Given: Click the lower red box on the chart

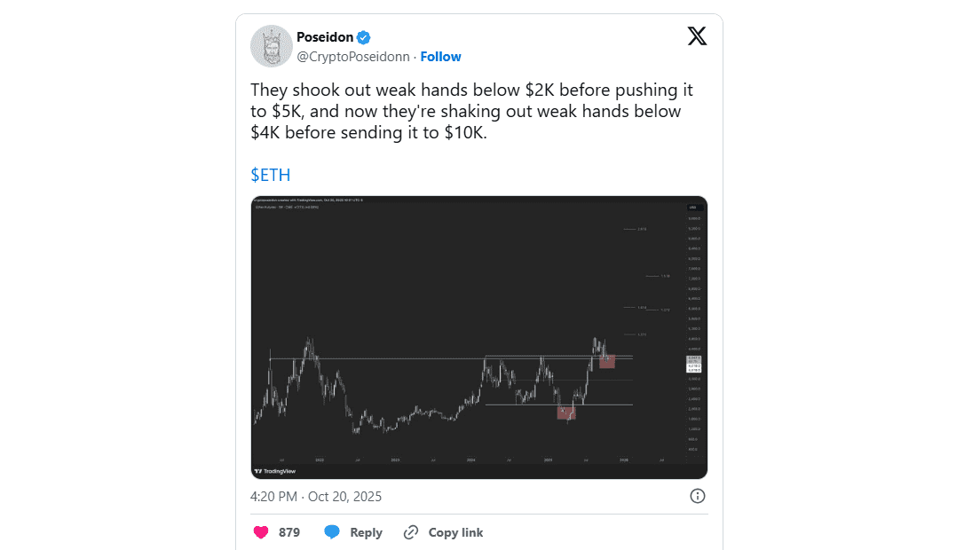Looking at the screenshot, I should [565, 412].
